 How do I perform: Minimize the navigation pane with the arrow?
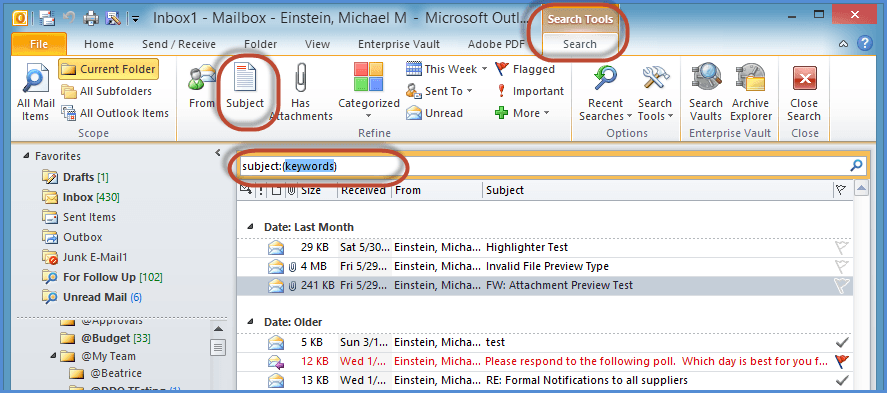(x=218, y=153)
